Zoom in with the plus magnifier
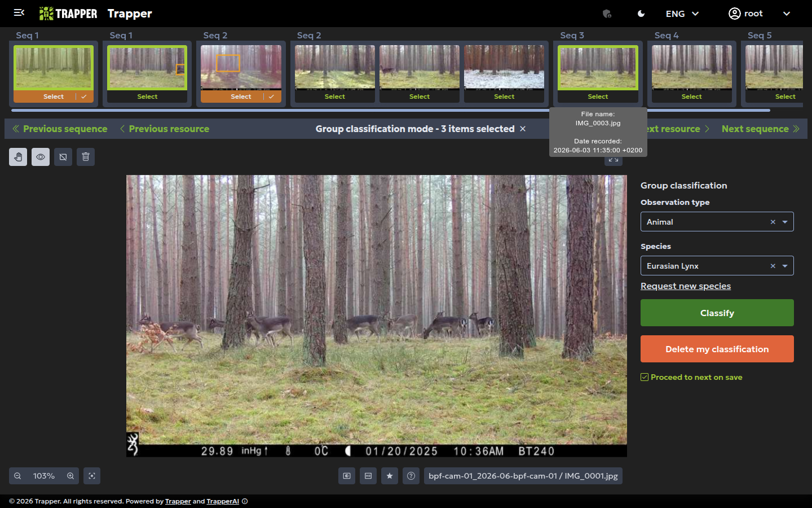The image size is (812, 508). 70,476
